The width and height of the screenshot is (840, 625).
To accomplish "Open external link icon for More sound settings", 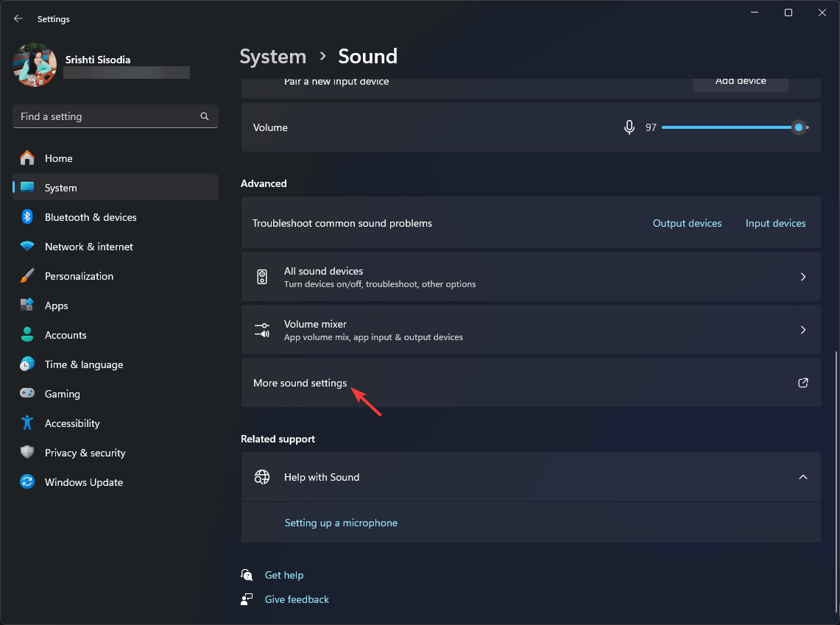I will coord(803,383).
